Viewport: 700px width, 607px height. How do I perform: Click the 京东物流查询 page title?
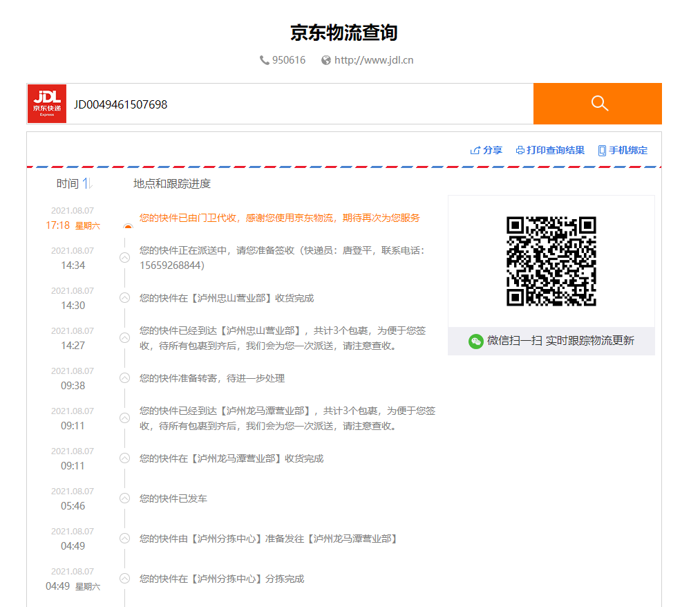(343, 32)
